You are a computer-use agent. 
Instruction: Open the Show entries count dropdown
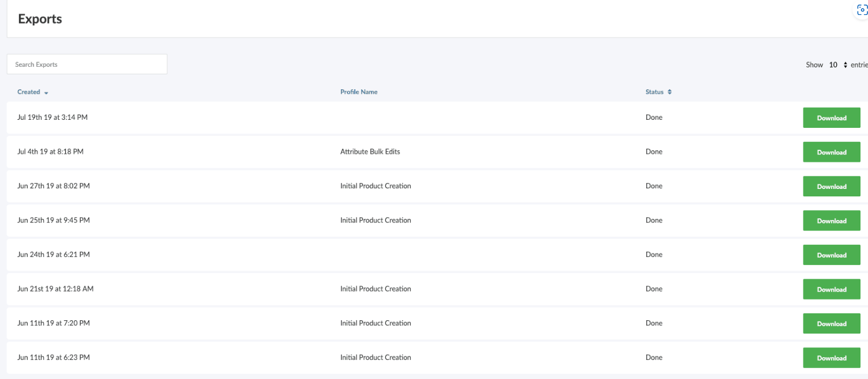[x=838, y=65]
